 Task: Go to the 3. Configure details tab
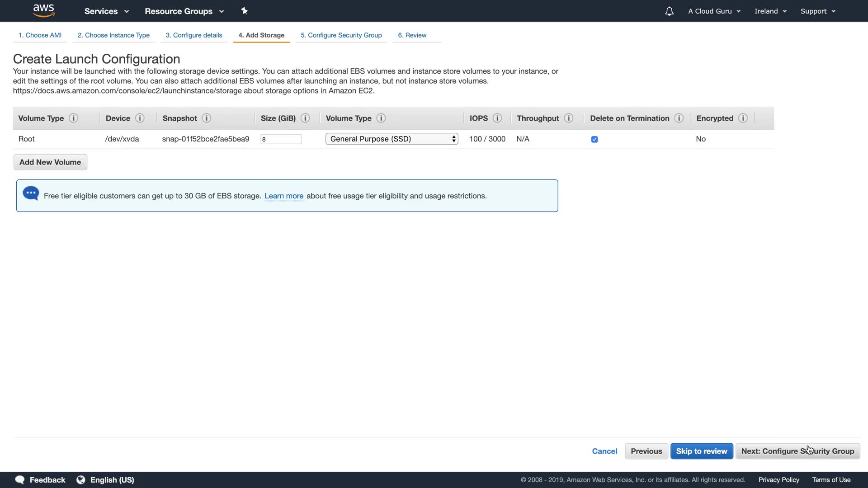(194, 35)
